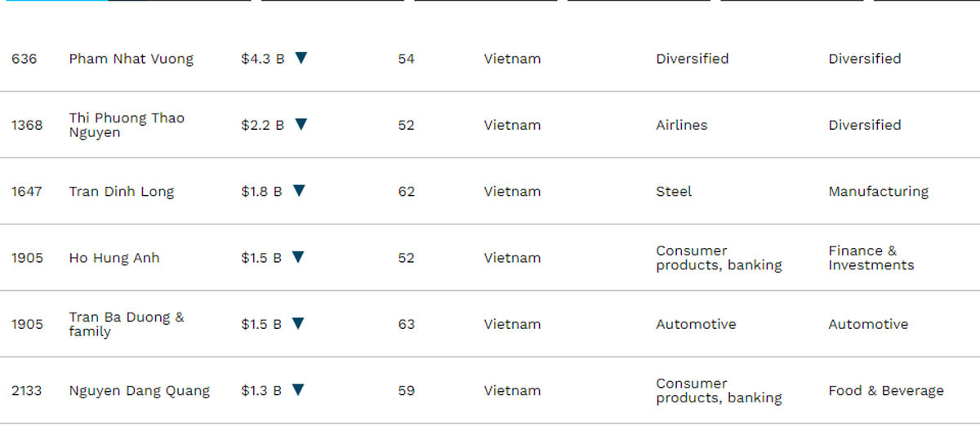Image resolution: width=980 pixels, height=435 pixels.
Task: Click the decline arrow in Tran Ba Duong's row
Action: pos(298,323)
